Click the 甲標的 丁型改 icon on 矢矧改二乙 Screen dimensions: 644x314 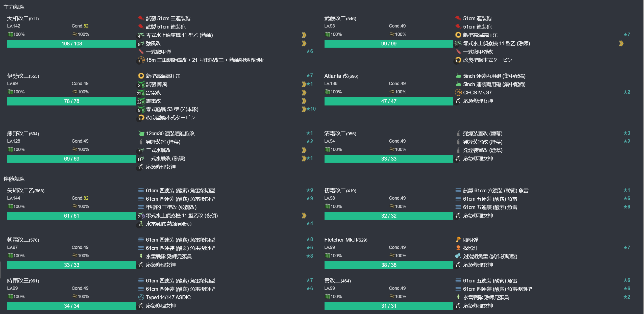tap(140, 207)
